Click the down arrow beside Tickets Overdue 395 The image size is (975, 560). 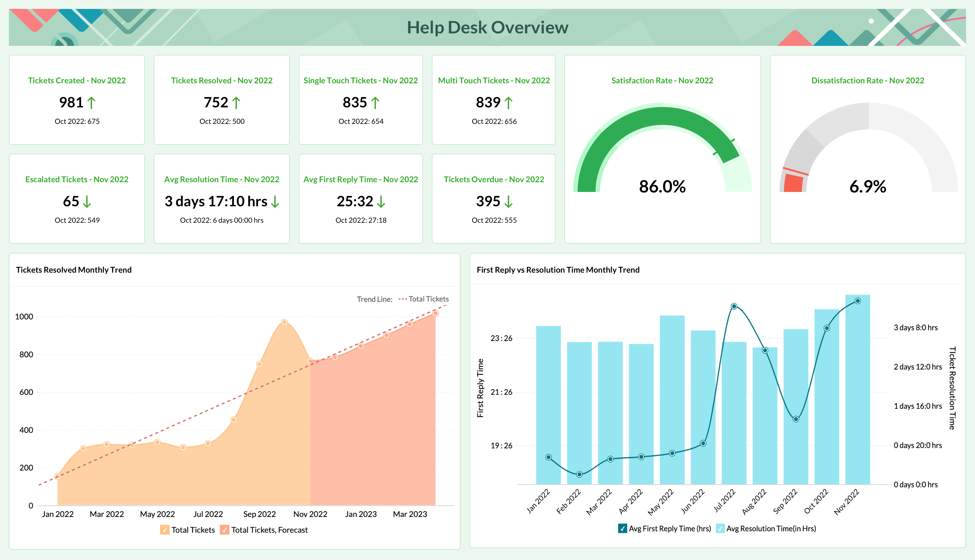tap(508, 202)
